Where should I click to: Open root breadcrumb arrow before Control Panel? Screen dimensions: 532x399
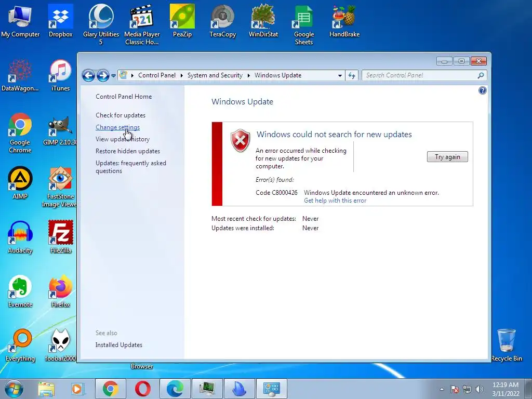click(132, 75)
